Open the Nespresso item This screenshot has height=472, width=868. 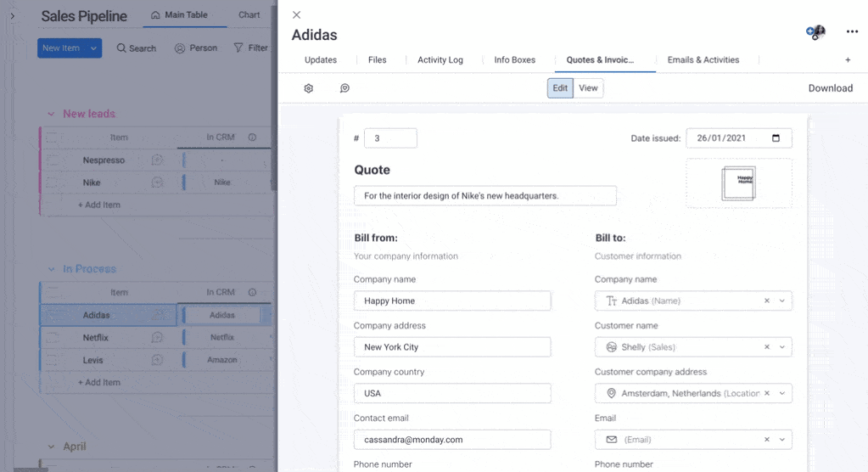click(104, 160)
